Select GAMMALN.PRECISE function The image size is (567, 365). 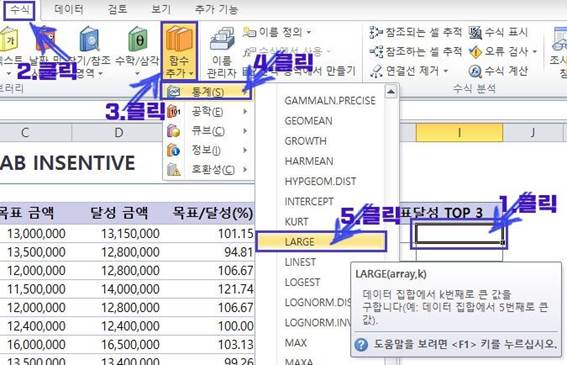[330, 101]
